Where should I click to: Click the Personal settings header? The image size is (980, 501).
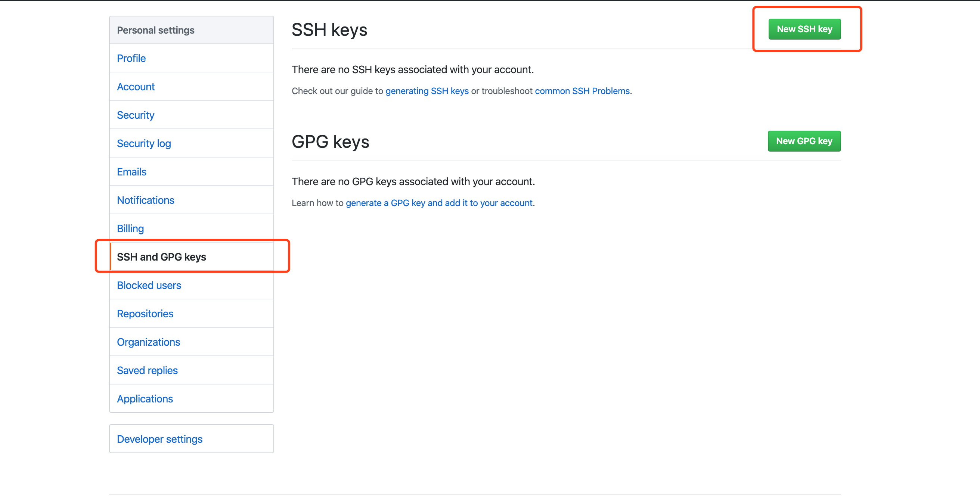(156, 30)
